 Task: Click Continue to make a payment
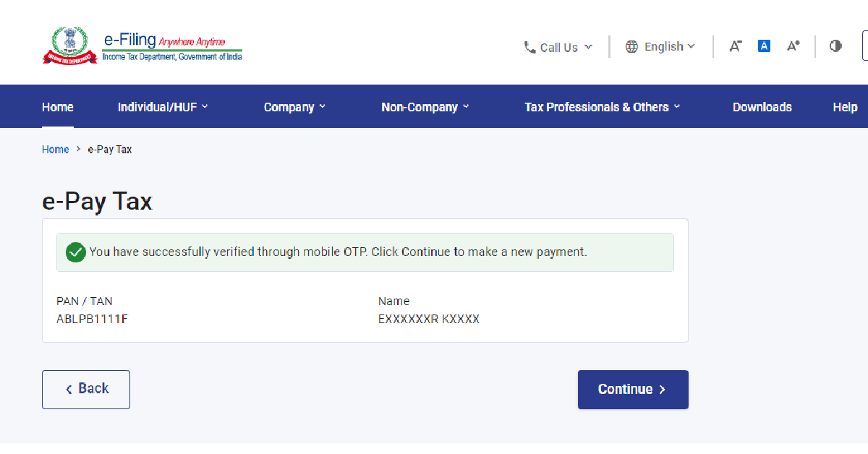[x=632, y=390]
